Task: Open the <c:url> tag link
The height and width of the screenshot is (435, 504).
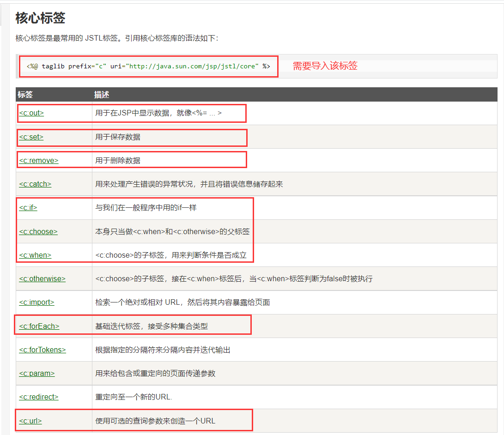Action: click(30, 421)
